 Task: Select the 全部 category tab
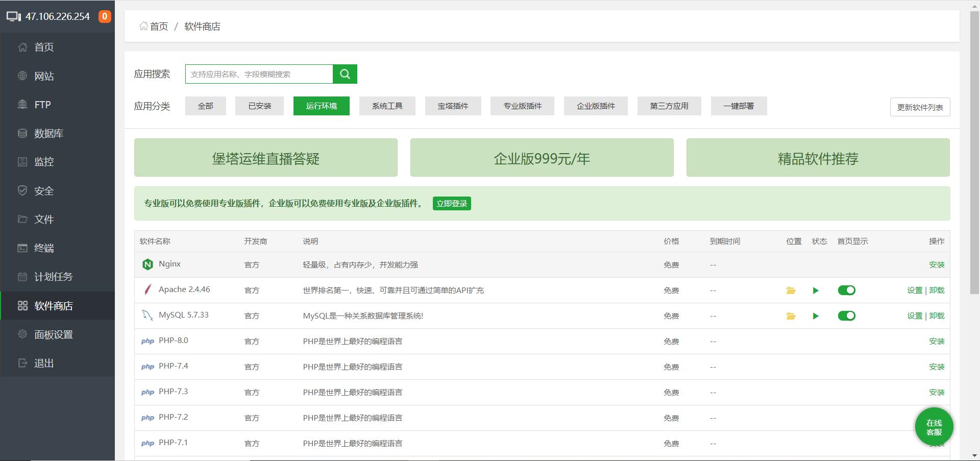tap(206, 106)
